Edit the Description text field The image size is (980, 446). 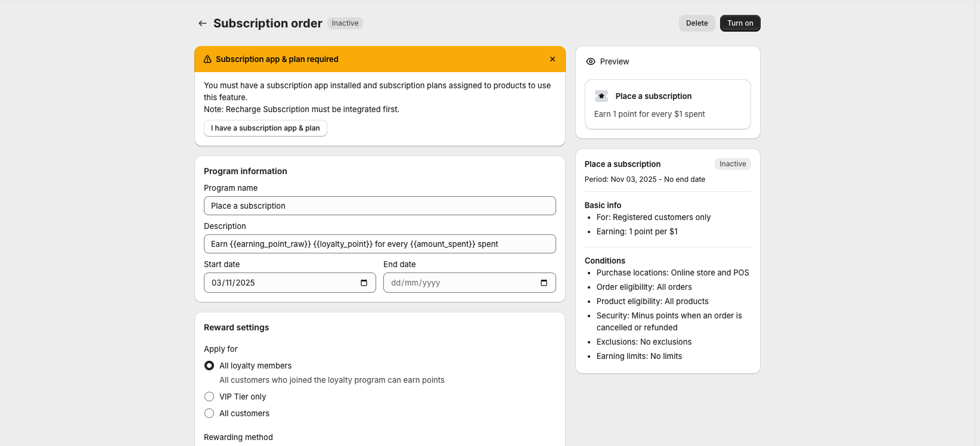pyautogui.click(x=380, y=244)
